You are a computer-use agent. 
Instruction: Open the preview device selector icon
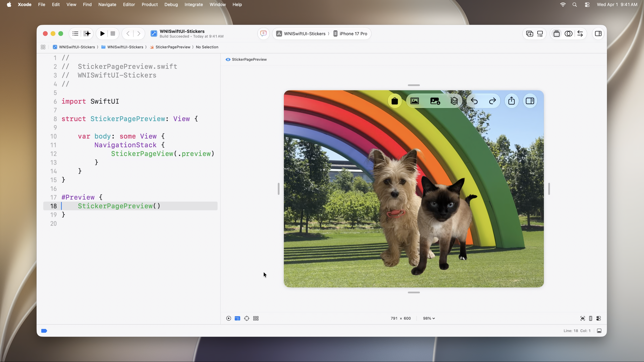pos(591,318)
